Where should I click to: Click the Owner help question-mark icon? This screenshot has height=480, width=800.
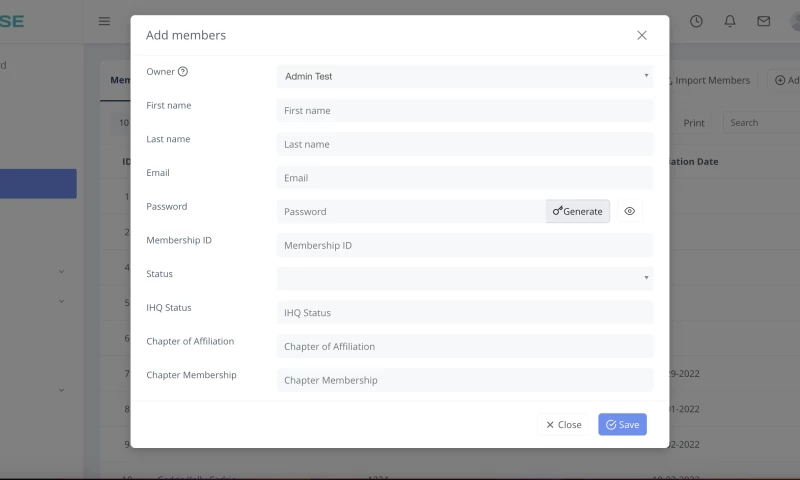(183, 71)
